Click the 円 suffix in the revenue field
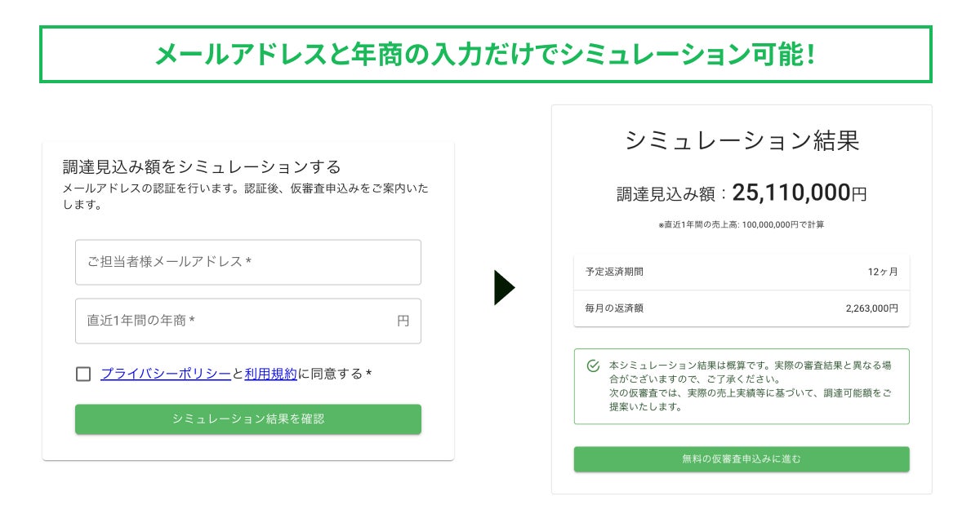980x514 pixels. point(403,321)
